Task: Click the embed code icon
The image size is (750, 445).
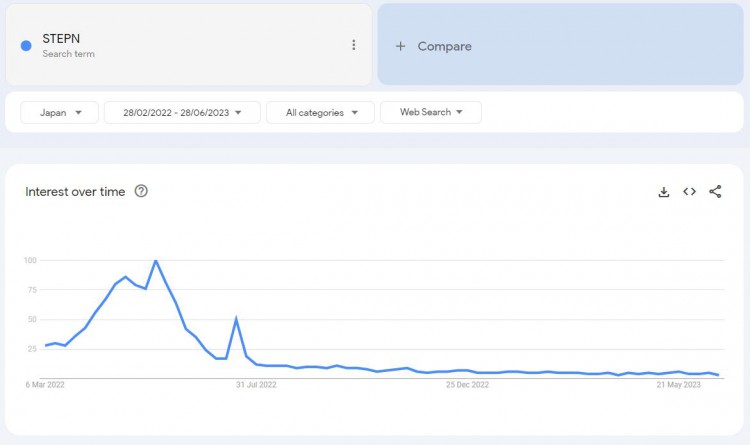Action: (x=689, y=192)
